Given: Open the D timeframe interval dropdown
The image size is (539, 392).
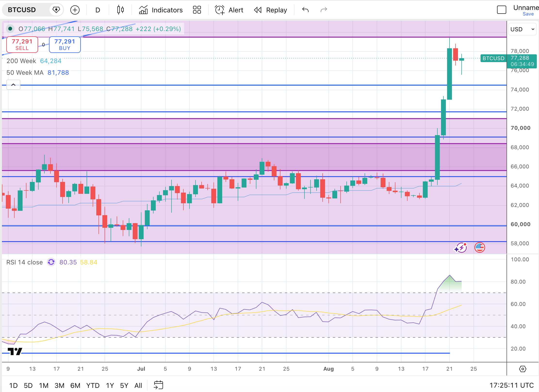Looking at the screenshot, I should [98, 10].
